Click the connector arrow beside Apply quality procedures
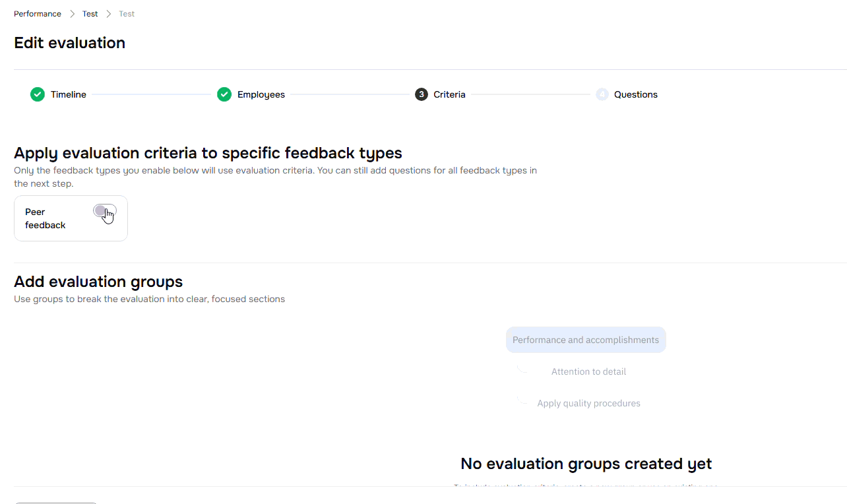Viewport: 847px width, 504px height. click(x=522, y=400)
